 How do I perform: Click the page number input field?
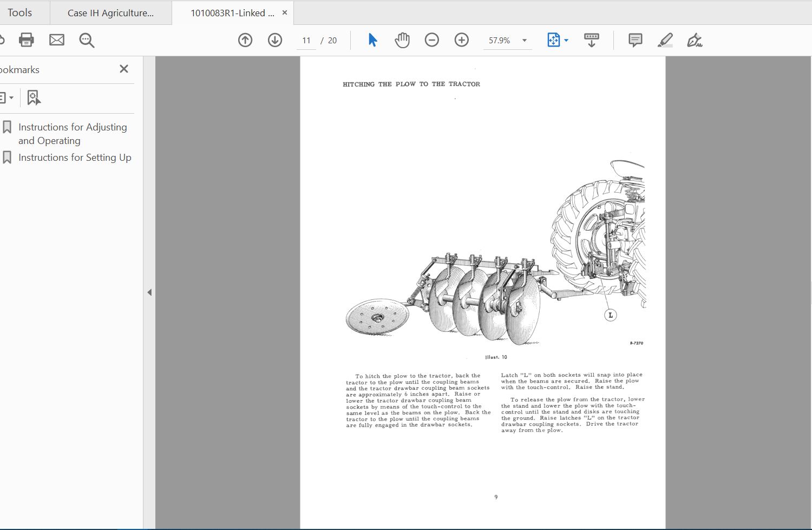[306, 41]
